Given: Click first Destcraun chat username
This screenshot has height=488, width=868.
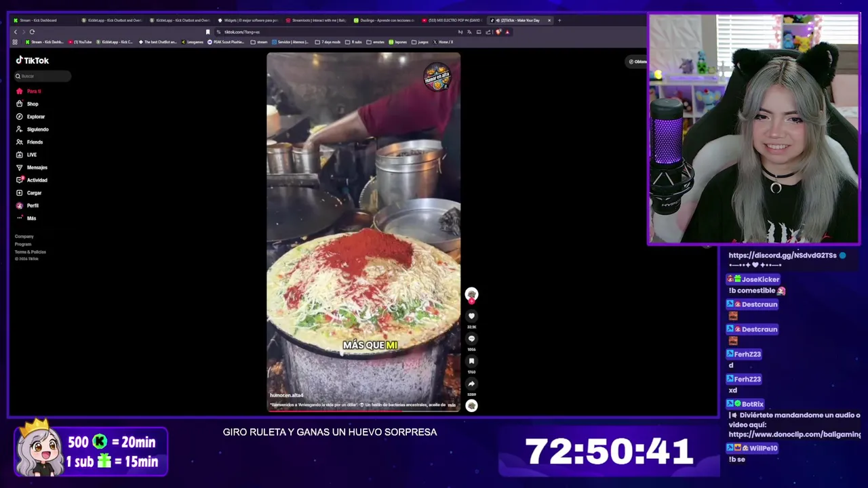Looking at the screenshot, I should [x=759, y=304].
